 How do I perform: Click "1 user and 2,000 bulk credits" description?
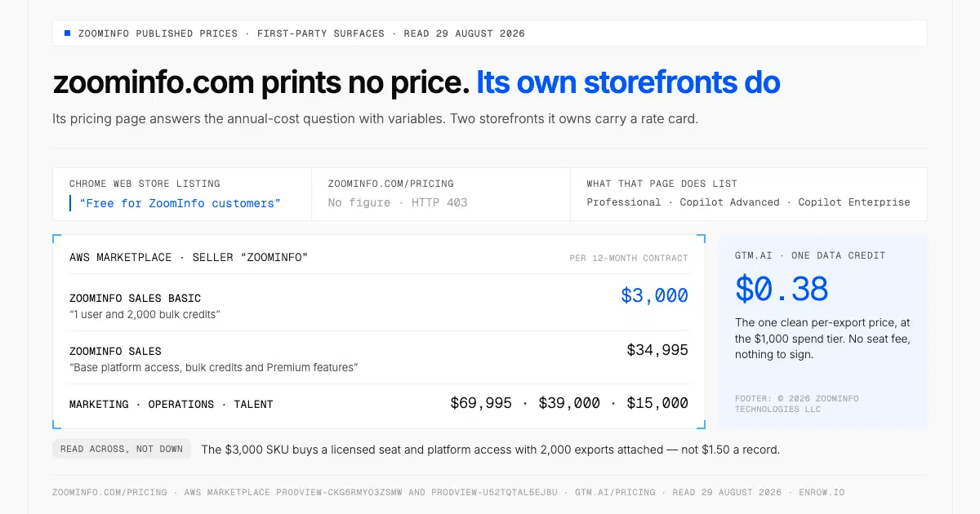(145, 314)
